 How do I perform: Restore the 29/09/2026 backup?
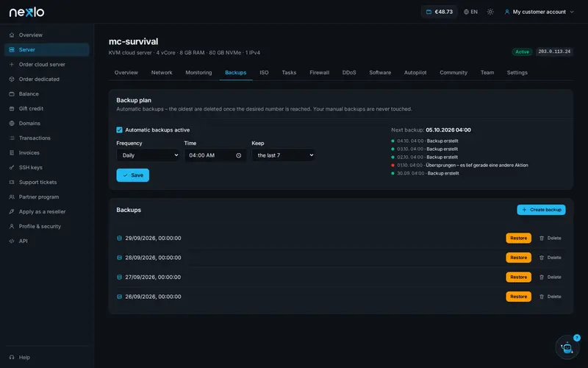[x=518, y=238]
